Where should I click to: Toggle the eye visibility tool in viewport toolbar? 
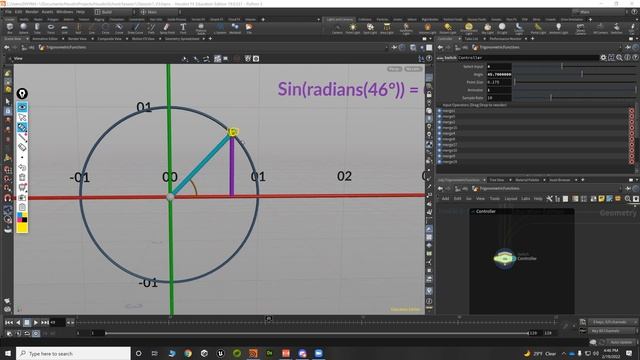tap(22, 107)
